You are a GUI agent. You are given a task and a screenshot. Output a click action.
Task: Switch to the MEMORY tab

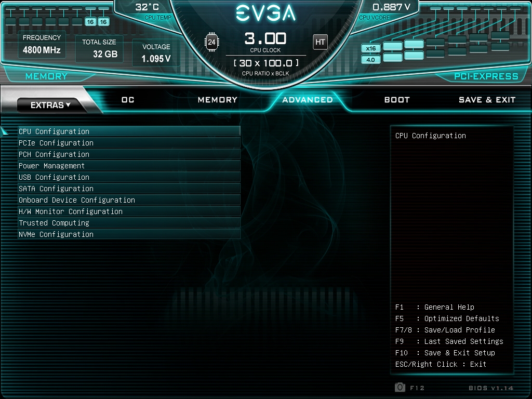pyautogui.click(x=218, y=100)
